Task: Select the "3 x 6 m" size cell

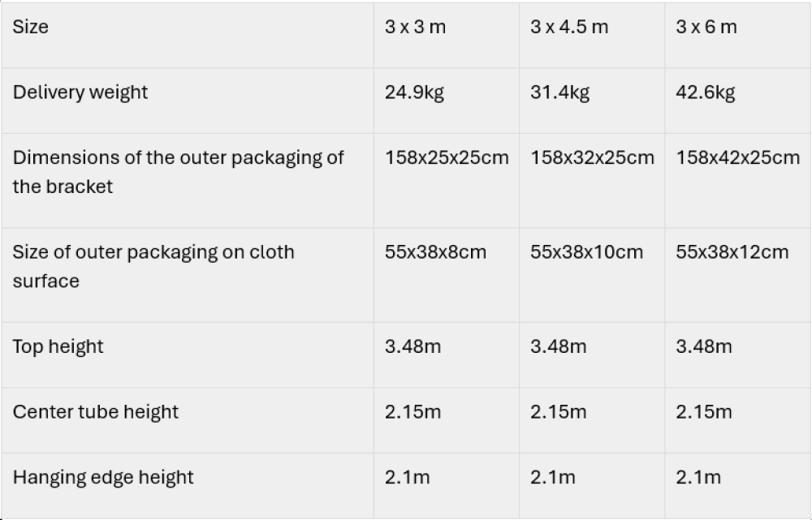Action: coord(706,27)
